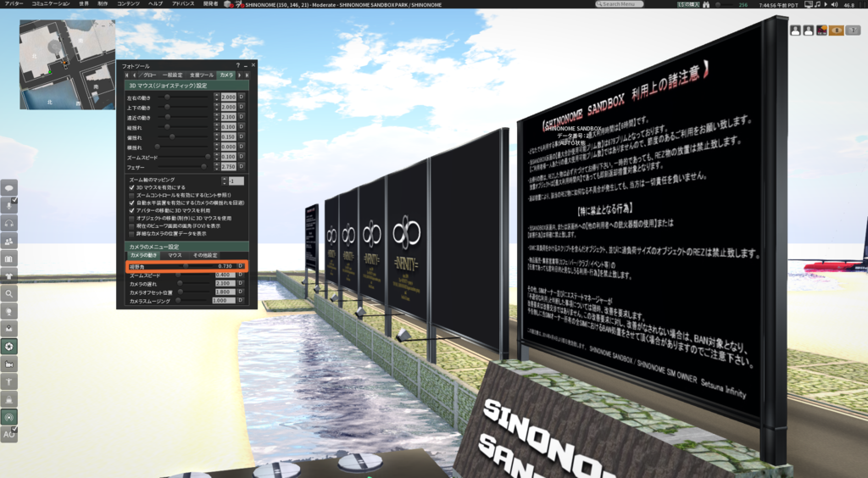The height and width of the screenshot is (478, 868).
Task: Click stepper arrows for フェザー 2.750
Action: tap(217, 166)
